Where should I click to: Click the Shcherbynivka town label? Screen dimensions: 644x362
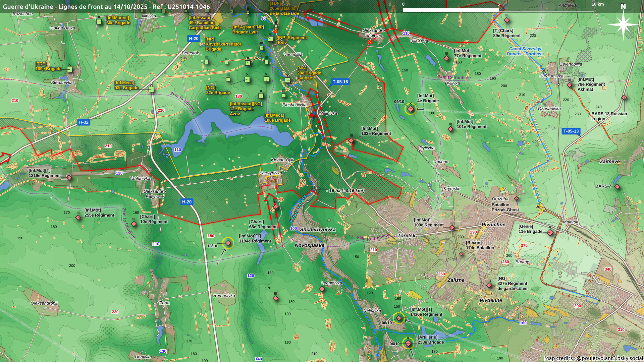click(x=317, y=230)
